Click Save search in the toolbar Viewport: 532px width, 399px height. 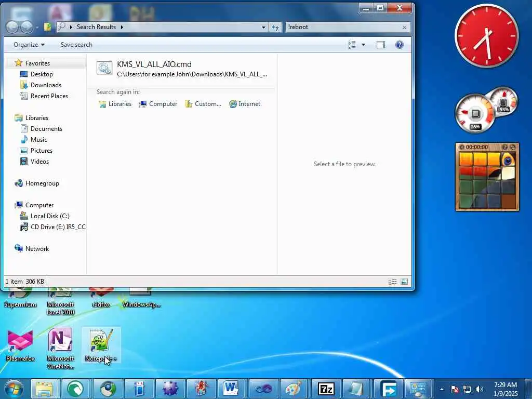click(76, 45)
